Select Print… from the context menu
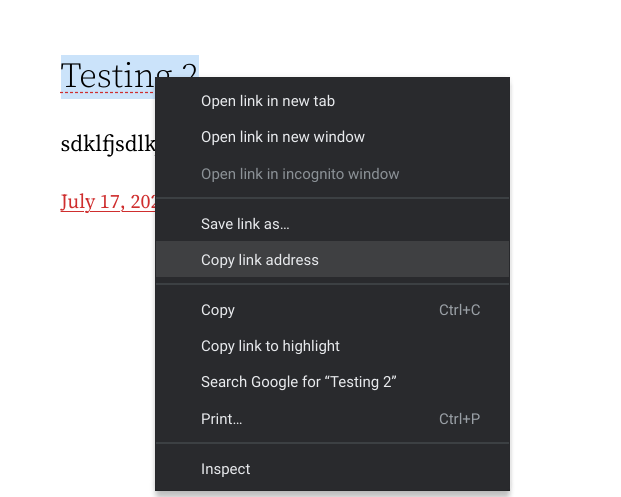 coord(221,419)
